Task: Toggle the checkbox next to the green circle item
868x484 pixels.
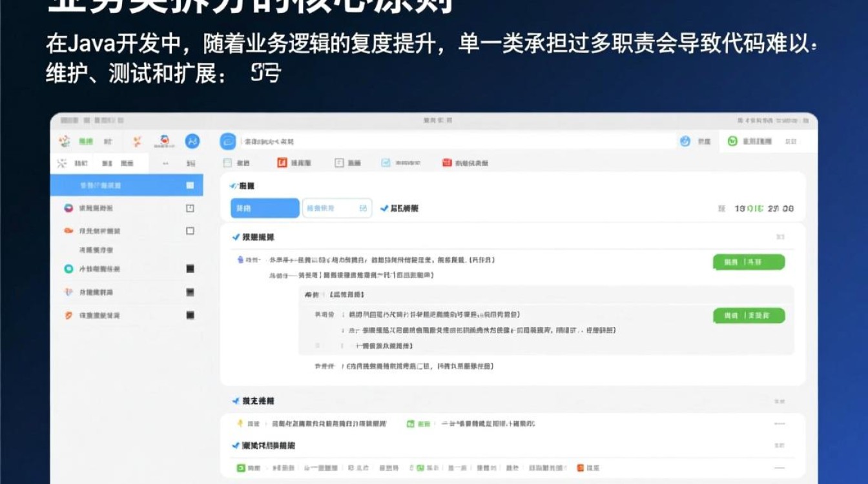Action: tap(190, 270)
